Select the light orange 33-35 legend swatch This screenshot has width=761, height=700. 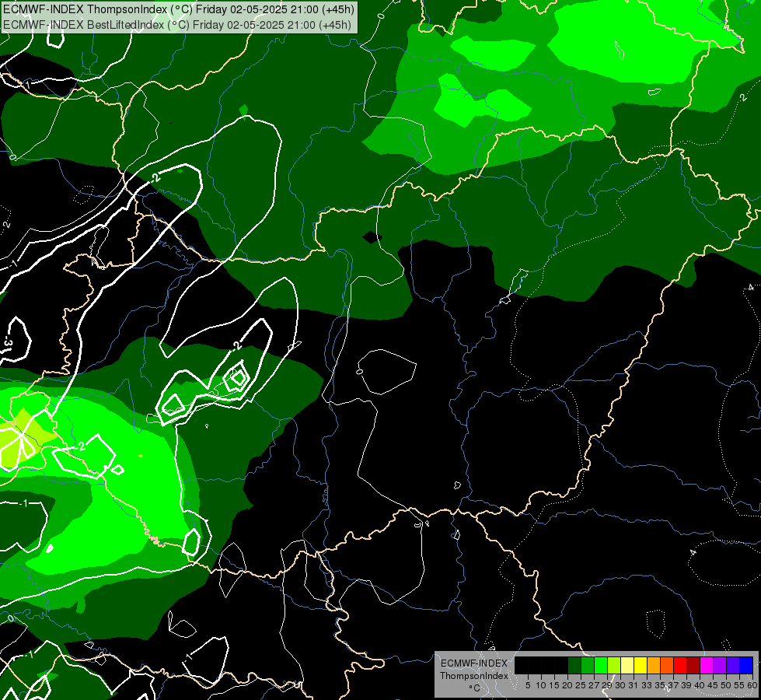(x=654, y=665)
